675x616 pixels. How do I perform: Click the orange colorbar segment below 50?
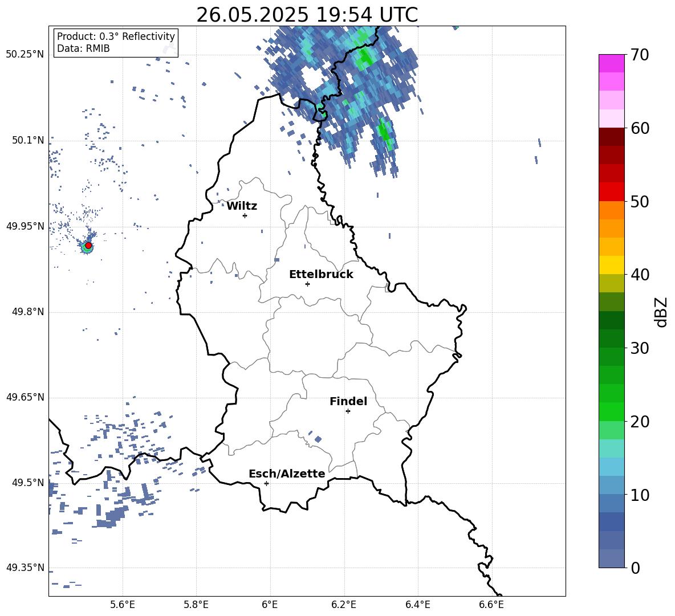(611, 210)
